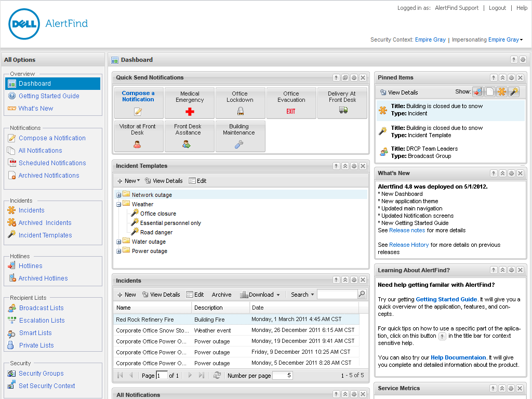Open Scheduled Notifications in the sidebar
The width and height of the screenshot is (532, 399).
[52, 163]
